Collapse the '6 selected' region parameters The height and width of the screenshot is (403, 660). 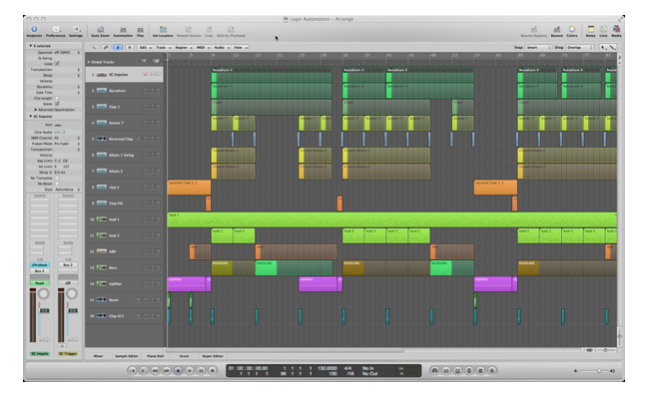pyautogui.click(x=30, y=45)
